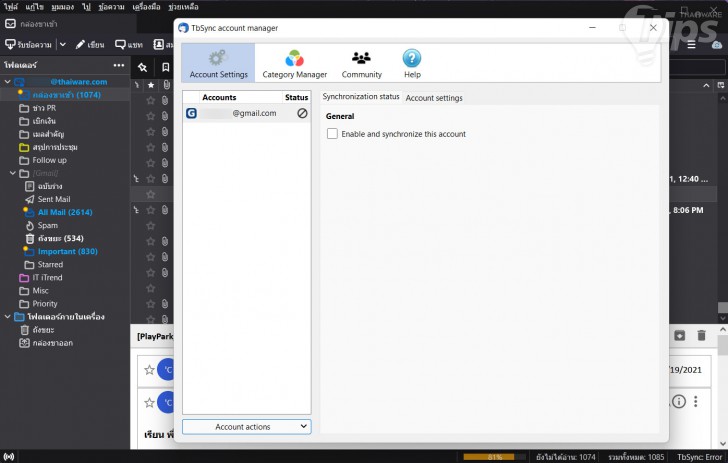Open the ไป menu in Thunderbird
Screen dimensions: 728x463
(86, 7)
